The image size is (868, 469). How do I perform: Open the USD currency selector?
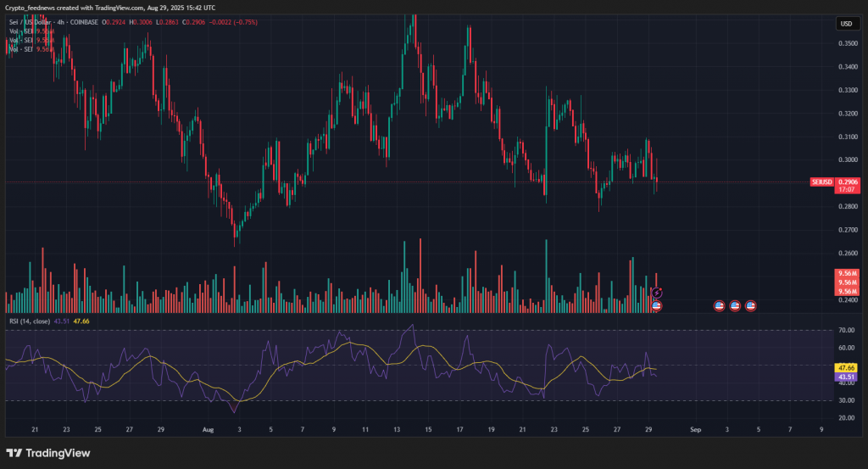[x=846, y=24]
